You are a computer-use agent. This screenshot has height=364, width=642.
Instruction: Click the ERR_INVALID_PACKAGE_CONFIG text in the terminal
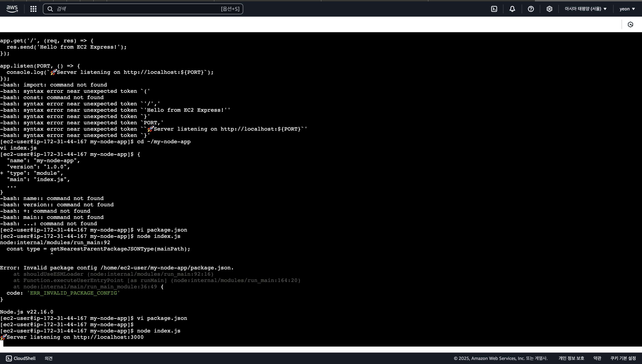(73, 293)
